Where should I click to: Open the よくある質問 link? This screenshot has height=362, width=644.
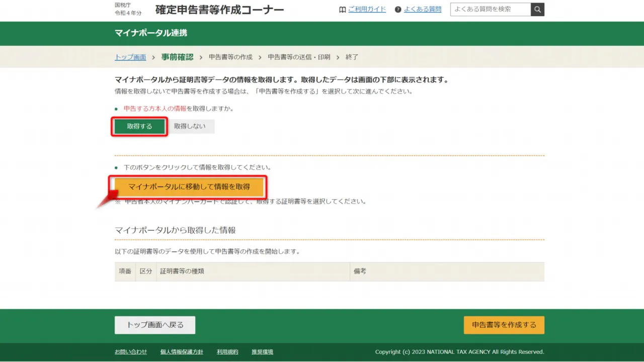click(x=422, y=10)
